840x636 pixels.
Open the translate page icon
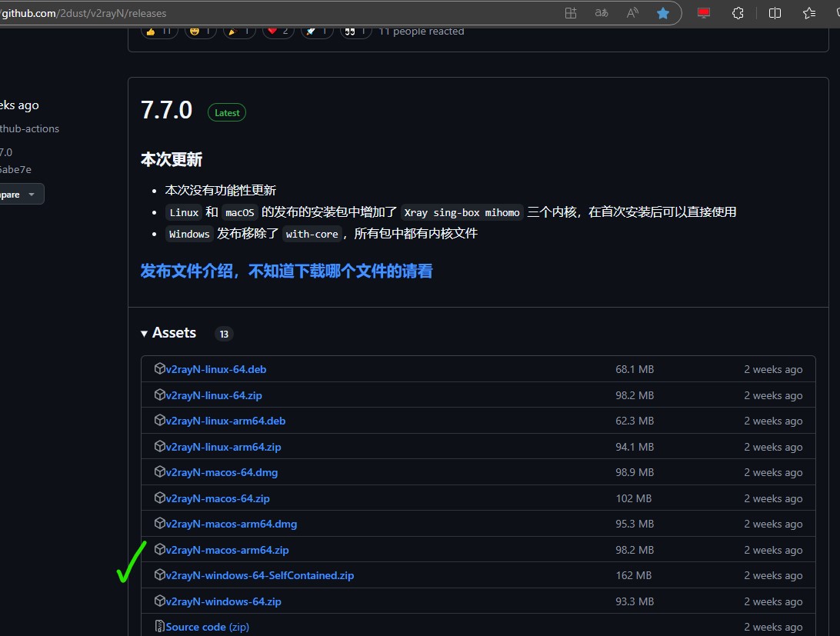602,13
